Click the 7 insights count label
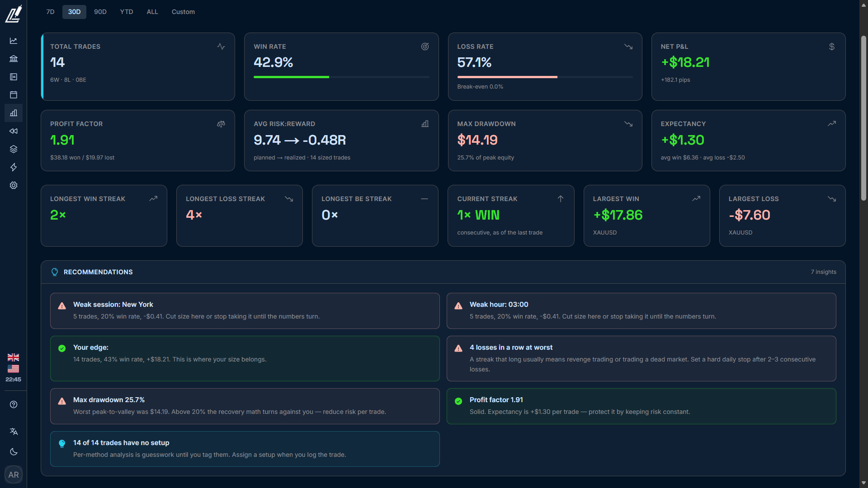Viewport: 868px width, 488px height. tap(823, 272)
